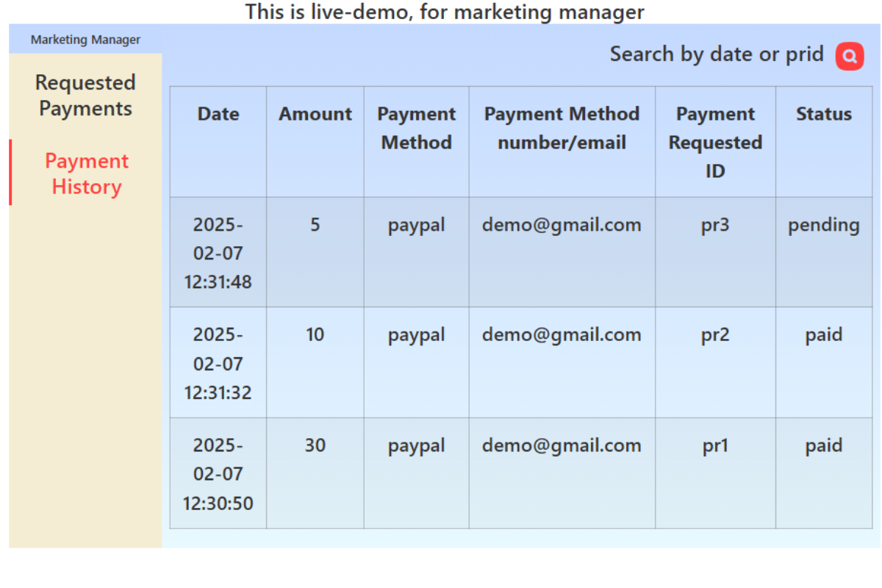Select Payment History in the sidebar
The width and height of the screenshot is (882, 588).
point(87,173)
